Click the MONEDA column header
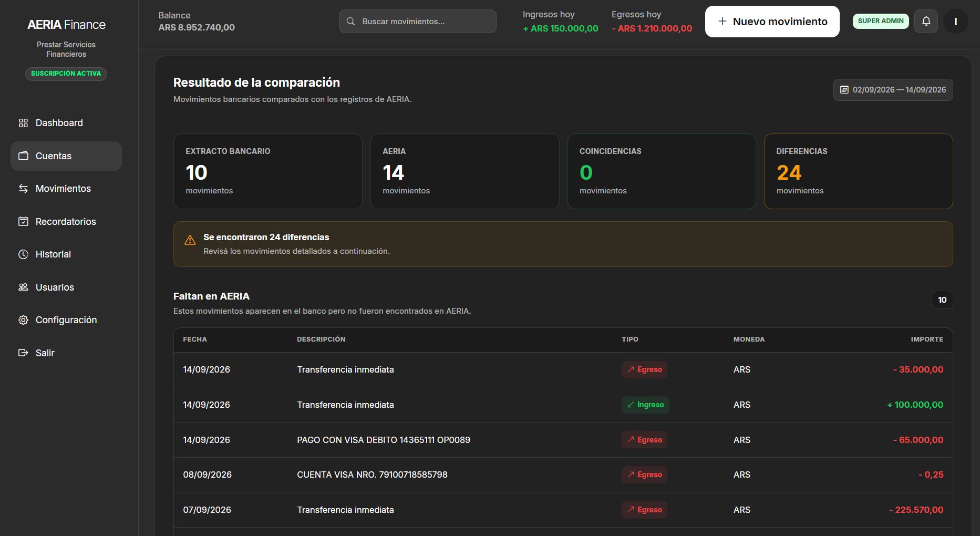Image resolution: width=980 pixels, height=536 pixels. (749, 339)
